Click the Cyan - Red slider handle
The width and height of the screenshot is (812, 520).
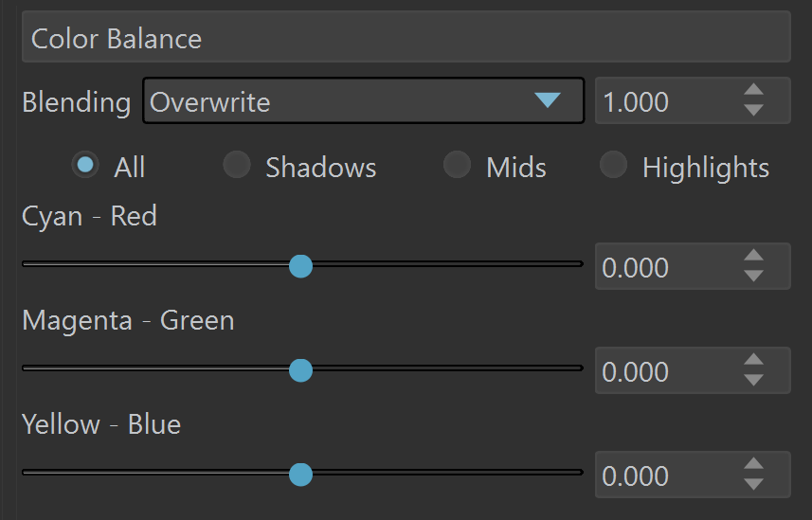point(300,265)
